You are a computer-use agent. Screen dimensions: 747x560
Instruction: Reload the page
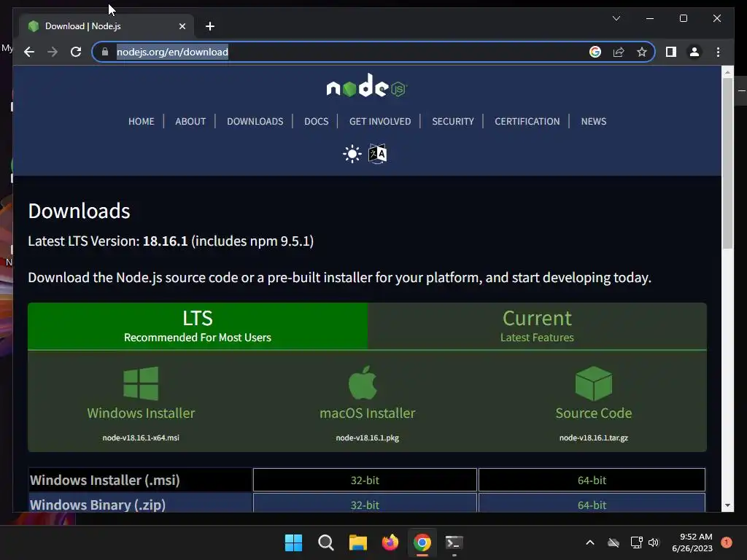76,52
